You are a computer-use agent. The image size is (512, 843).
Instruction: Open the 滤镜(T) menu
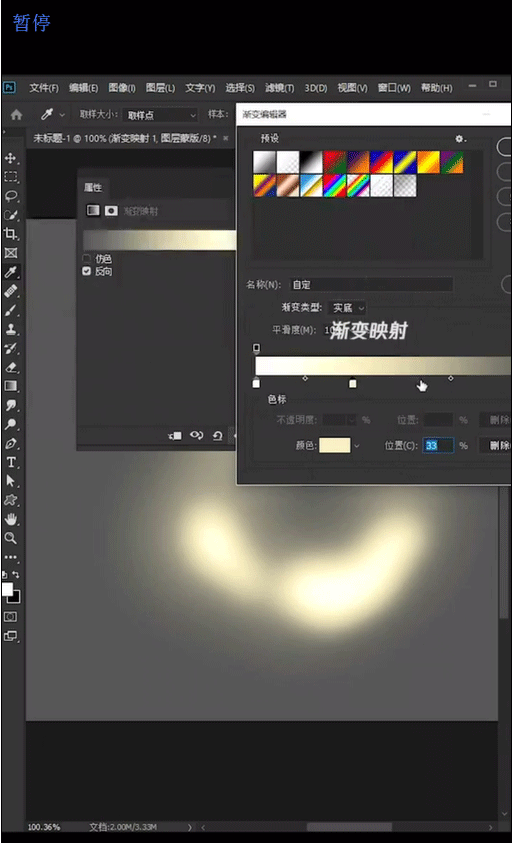279,88
